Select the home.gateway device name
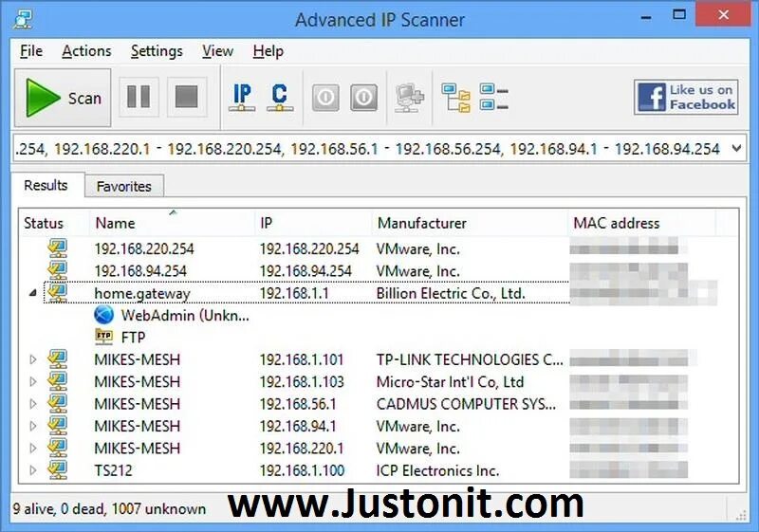759x532 pixels. tap(142, 293)
